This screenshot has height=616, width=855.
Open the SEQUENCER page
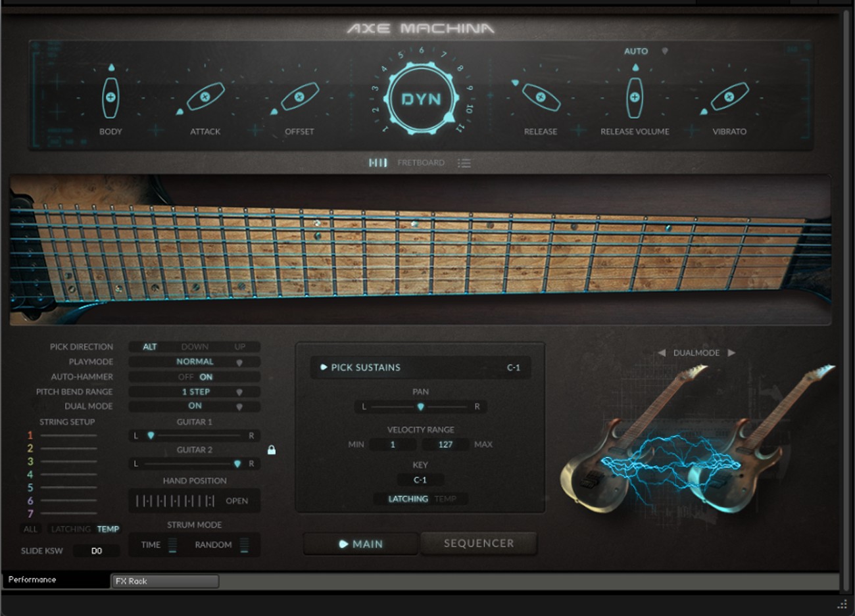tap(479, 543)
